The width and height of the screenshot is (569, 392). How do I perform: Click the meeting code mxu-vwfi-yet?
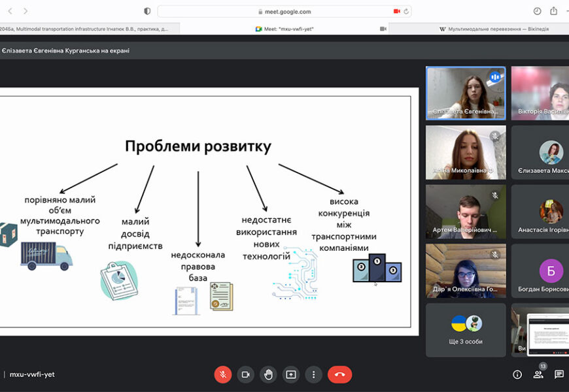click(x=32, y=374)
